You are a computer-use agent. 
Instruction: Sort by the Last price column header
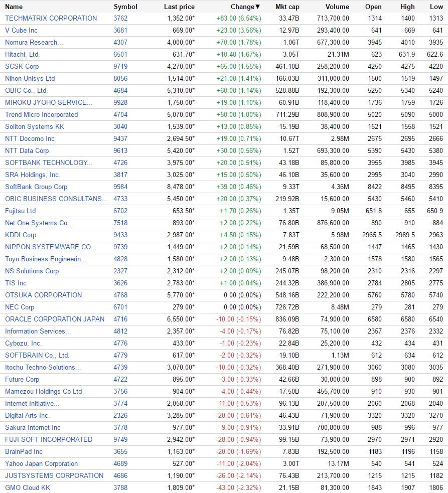tap(179, 7)
